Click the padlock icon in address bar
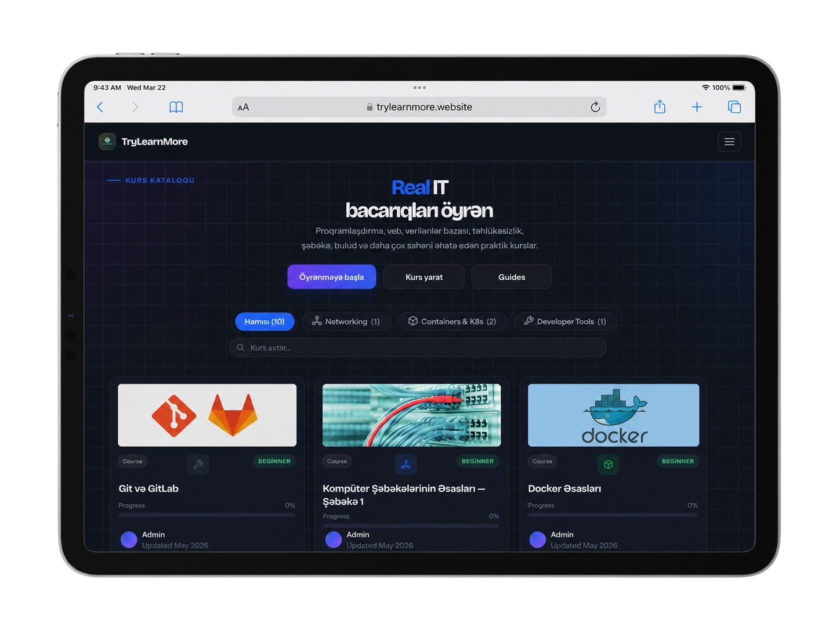 click(370, 107)
